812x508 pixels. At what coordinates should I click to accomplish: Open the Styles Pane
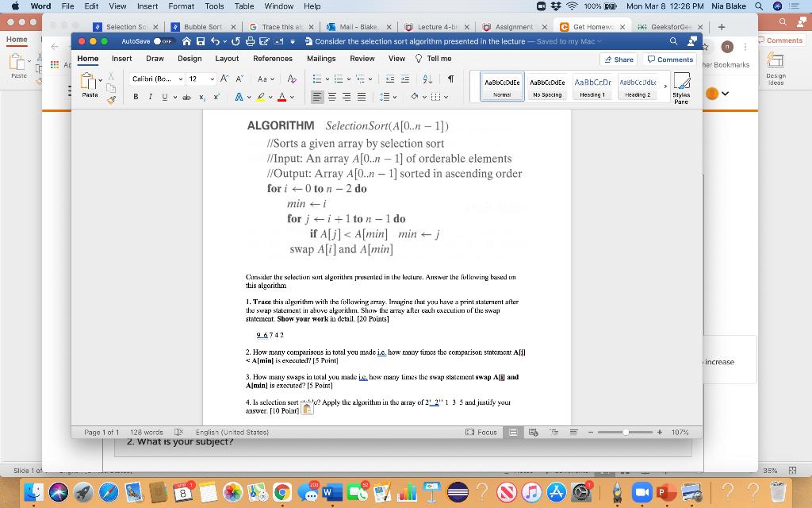click(680, 87)
